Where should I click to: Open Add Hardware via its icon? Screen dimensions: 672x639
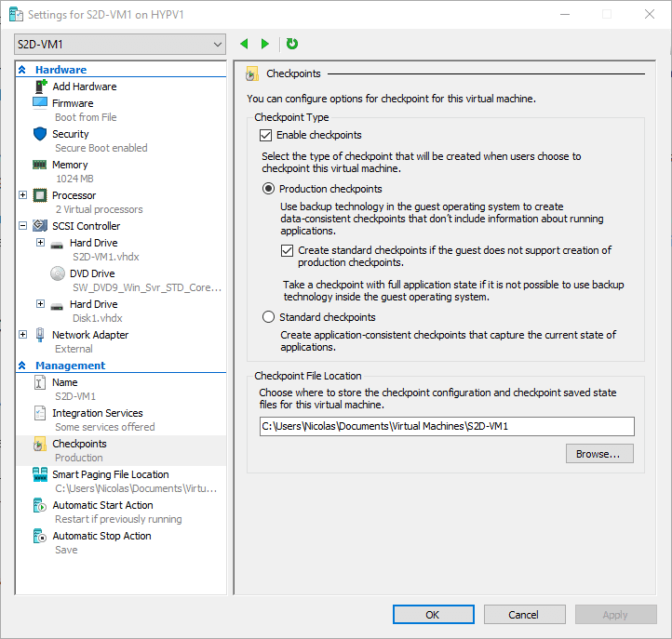(40, 87)
